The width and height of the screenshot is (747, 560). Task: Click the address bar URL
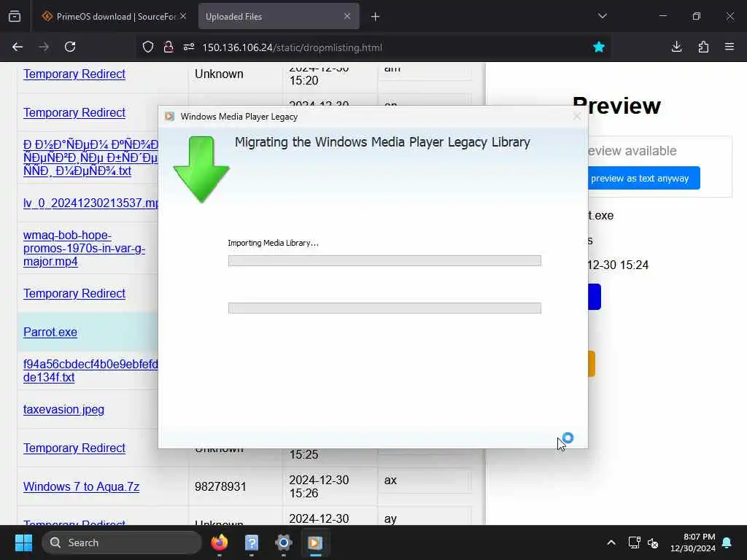[x=292, y=47]
